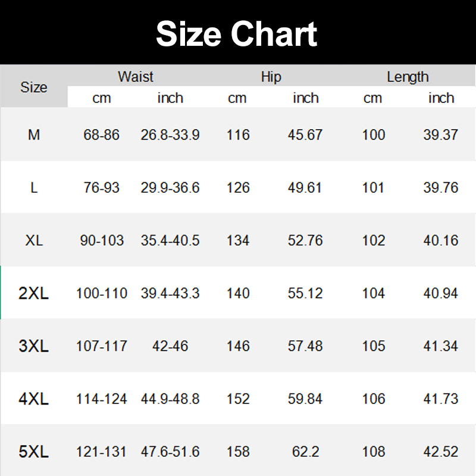The image size is (476, 476).
Task: Click the hip inch value 62.2
Action: pyautogui.click(x=305, y=452)
